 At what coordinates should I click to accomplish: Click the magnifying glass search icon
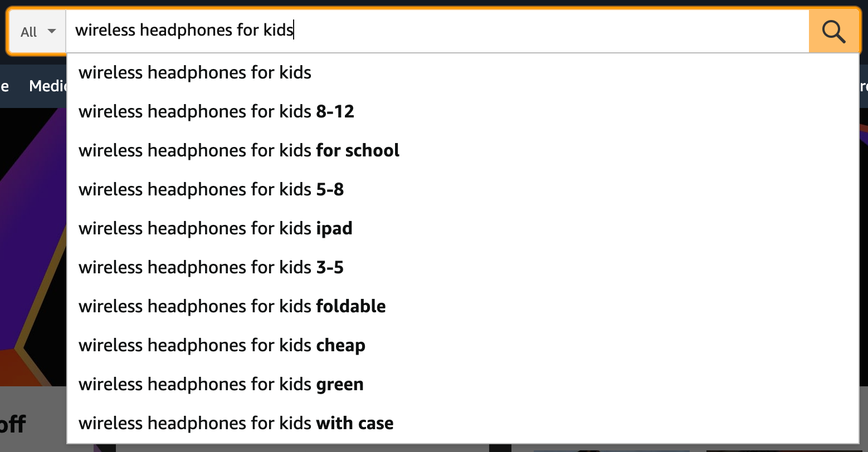[x=833, y=31]
